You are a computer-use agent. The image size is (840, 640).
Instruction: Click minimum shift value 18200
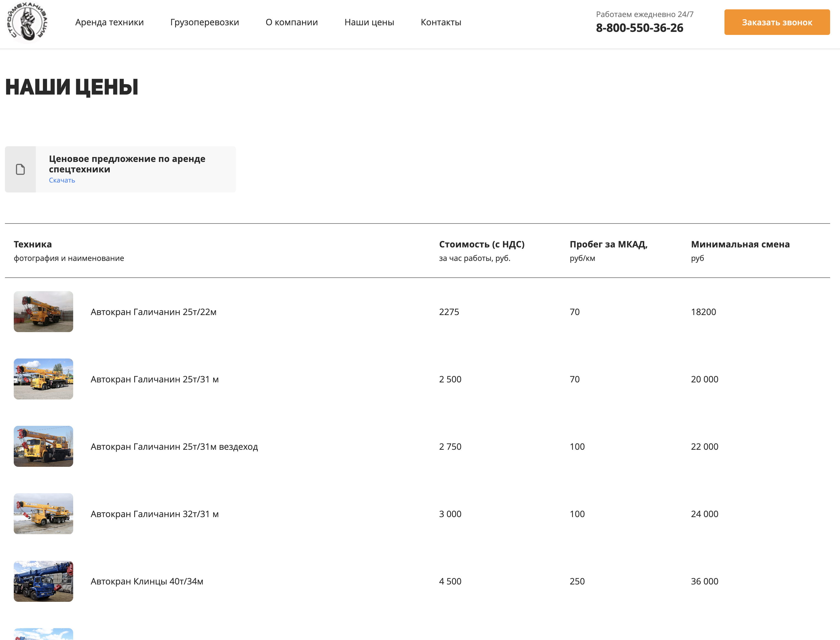tap(704, 312)
